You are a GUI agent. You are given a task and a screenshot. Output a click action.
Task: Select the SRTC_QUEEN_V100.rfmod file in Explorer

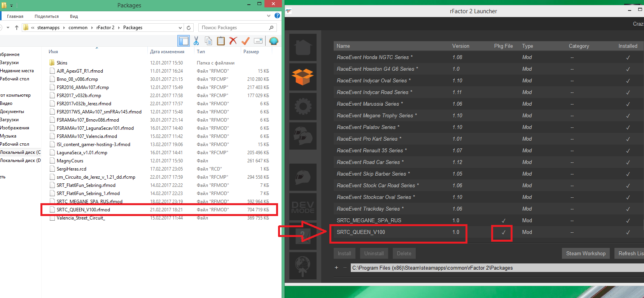click(x=83, y=210)
